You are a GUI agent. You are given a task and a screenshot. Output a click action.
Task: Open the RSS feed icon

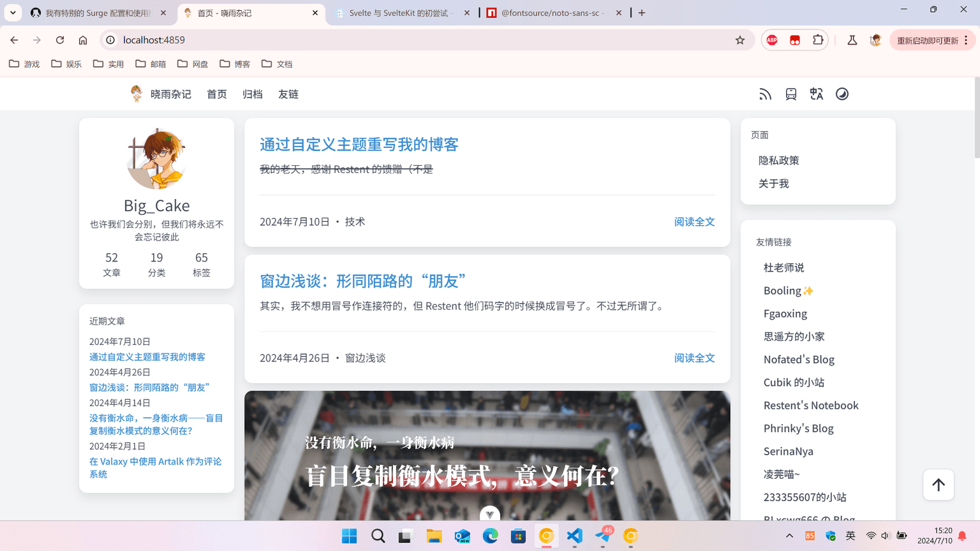pyautogui.click(x=765, y=94)
